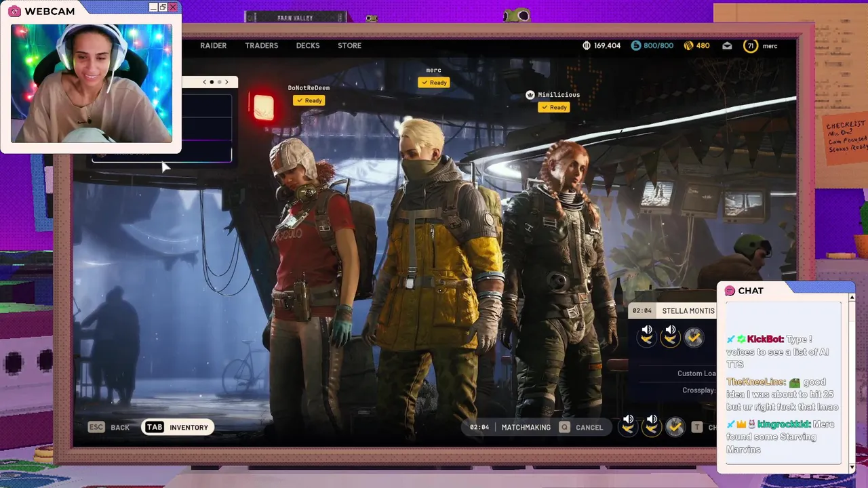Click the Crossplay setting row

[698, 390]
